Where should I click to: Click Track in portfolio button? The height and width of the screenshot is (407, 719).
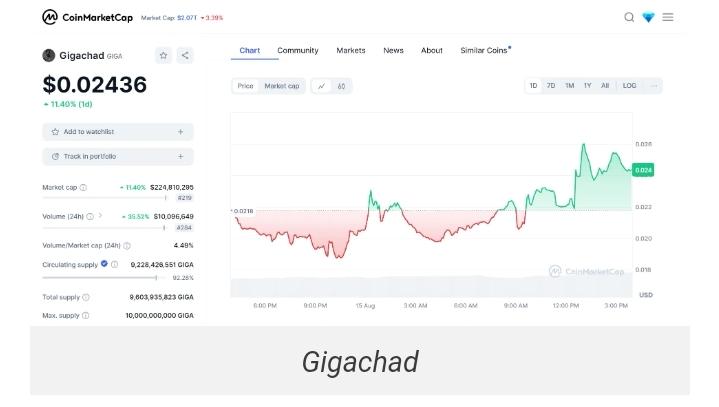click(x=118, y=156)
